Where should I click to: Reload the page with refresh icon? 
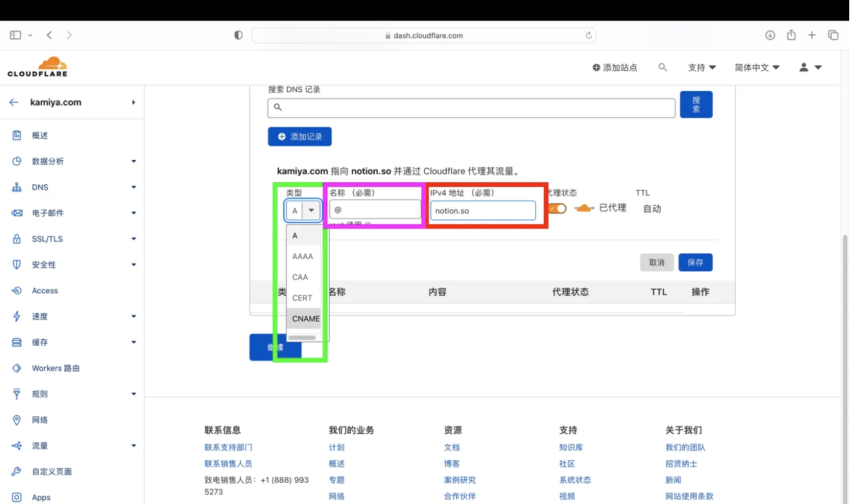click(589, 36)
